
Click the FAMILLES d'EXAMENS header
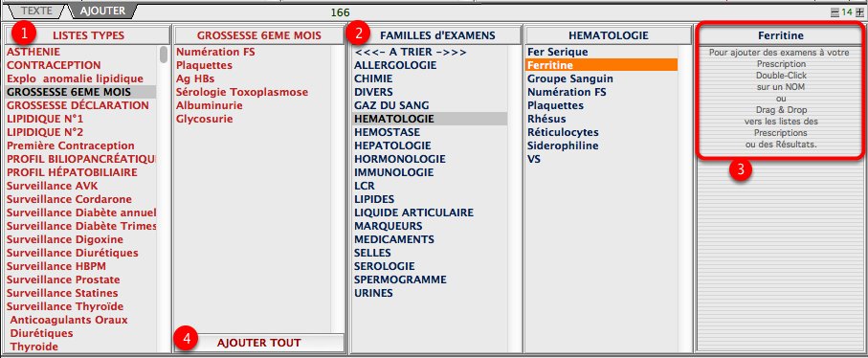point(436,35)
